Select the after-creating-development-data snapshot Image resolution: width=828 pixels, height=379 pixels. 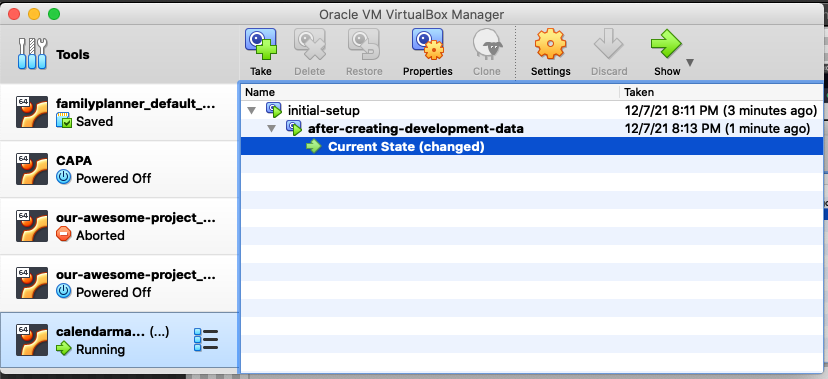pos(532,128)
